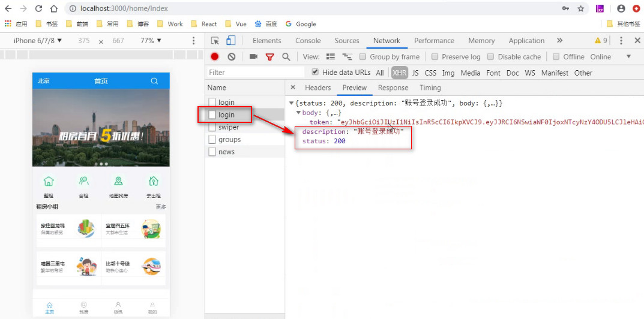Image resolution: width=644 pixels, height=319 pixels.
Task: Filter requests by CSS type
Action: click(x=430, y=73)
